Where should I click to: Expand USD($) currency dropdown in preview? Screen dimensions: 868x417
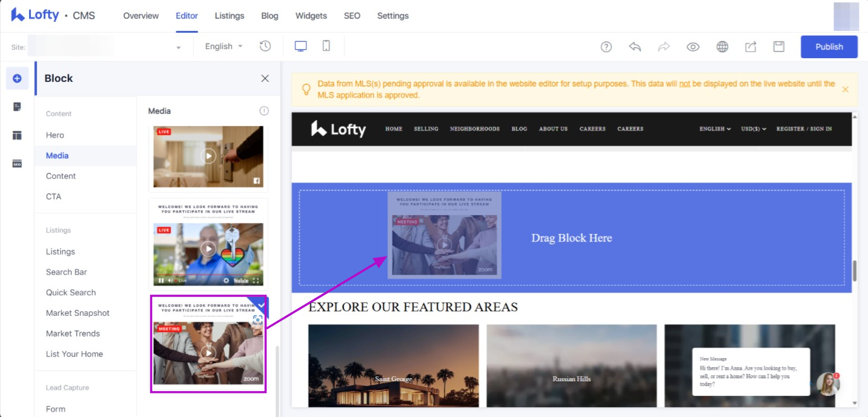tap(754, 128)
